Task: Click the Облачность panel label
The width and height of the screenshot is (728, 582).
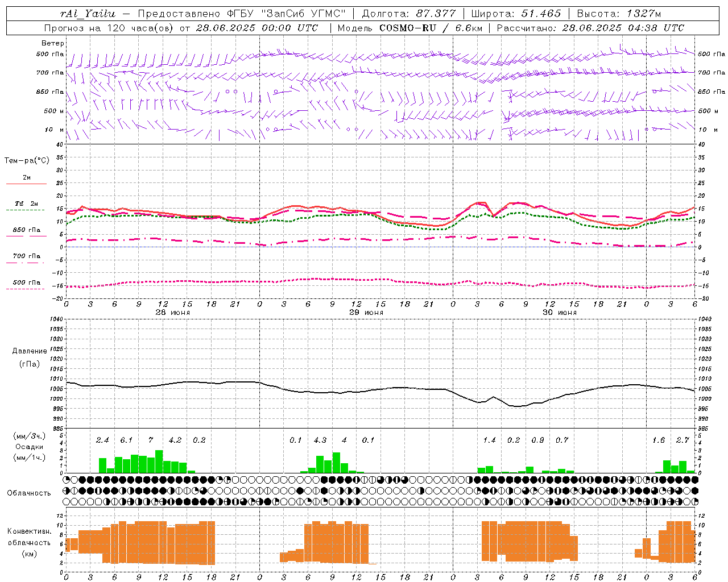Action: (29, 493)
